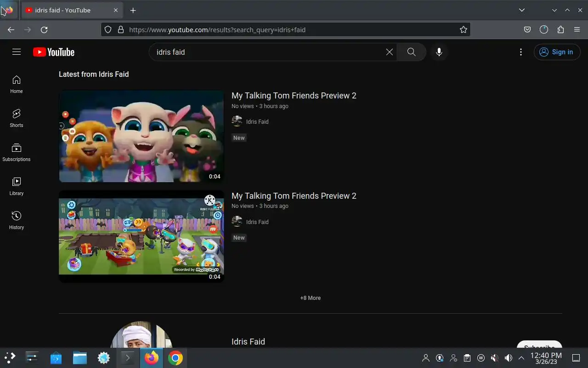Open YouTube settings three-dot menu
The height and width of the screenshot is (368, 588).
click(521, 52)
